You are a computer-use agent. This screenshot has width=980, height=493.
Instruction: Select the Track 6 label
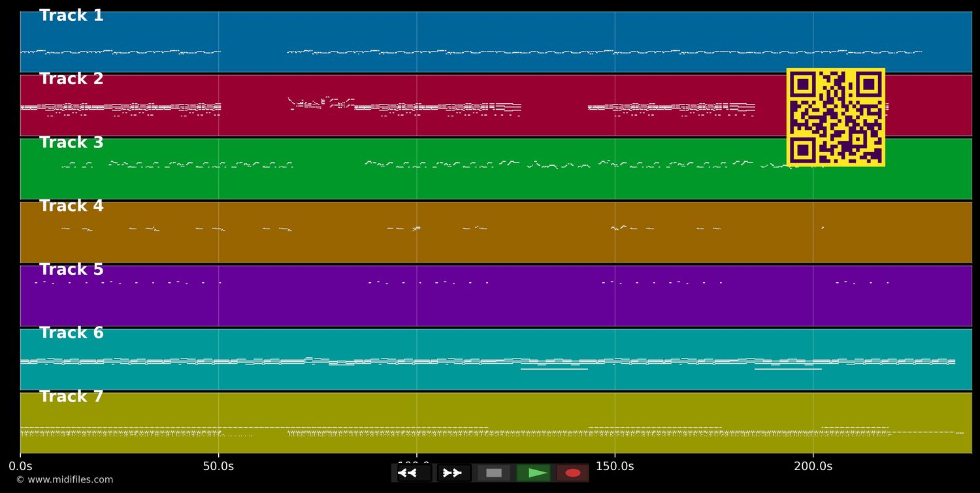tap(71, 333)
